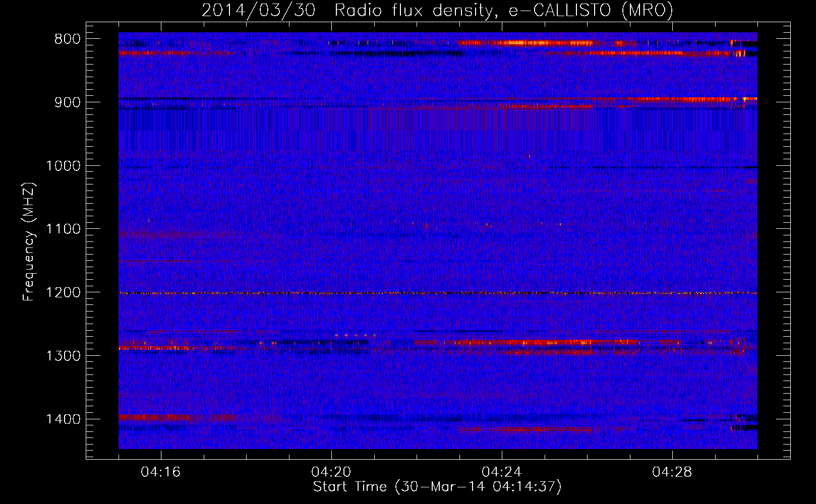Screen dimensions: 816x504
Task: Click the 900 frequency axis label
Action: pos(67,102)
